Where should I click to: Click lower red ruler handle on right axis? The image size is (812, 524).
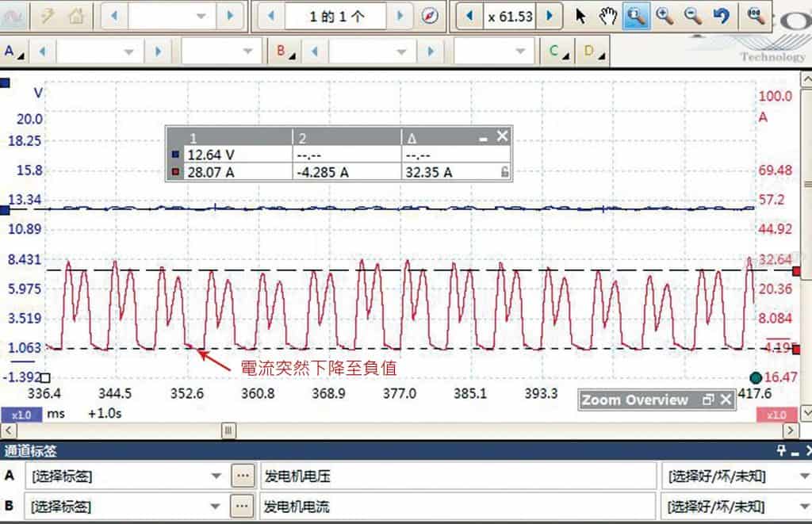(797, 350)
